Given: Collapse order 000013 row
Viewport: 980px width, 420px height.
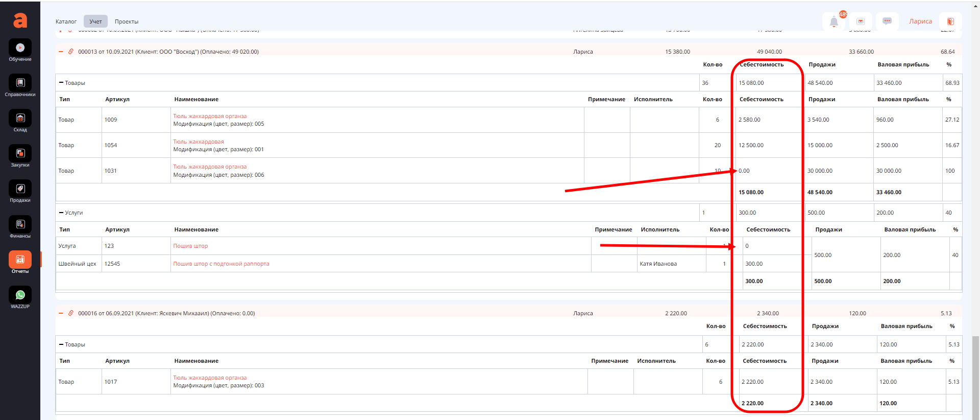Looking at the screenshot, I should [x=61, y=52].
